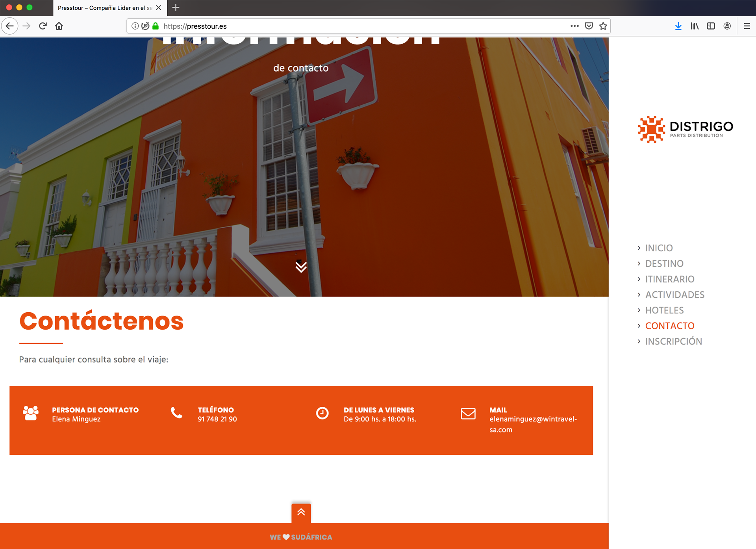Reload the current page
756x549 pixels.
tap(43, 26)
